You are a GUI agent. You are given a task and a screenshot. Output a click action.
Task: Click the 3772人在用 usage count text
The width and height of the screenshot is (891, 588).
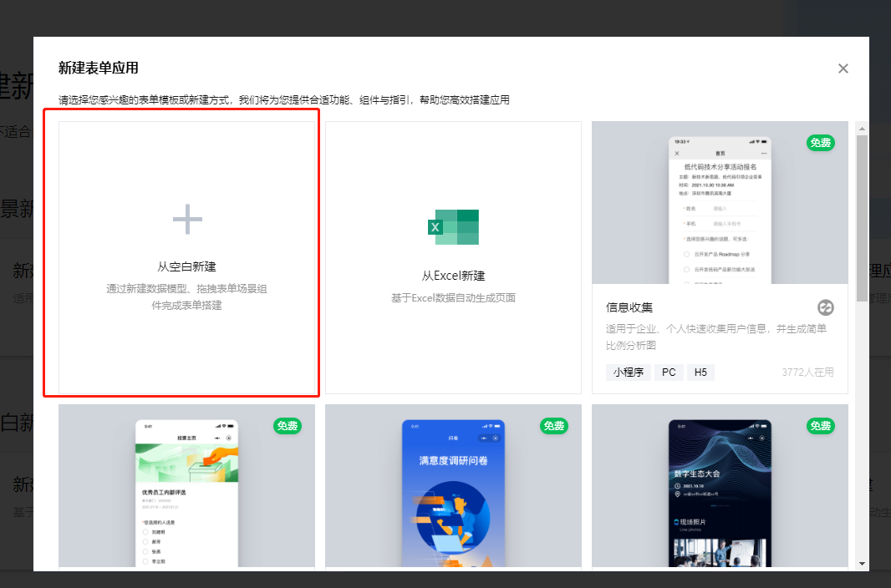click(807, 373)
